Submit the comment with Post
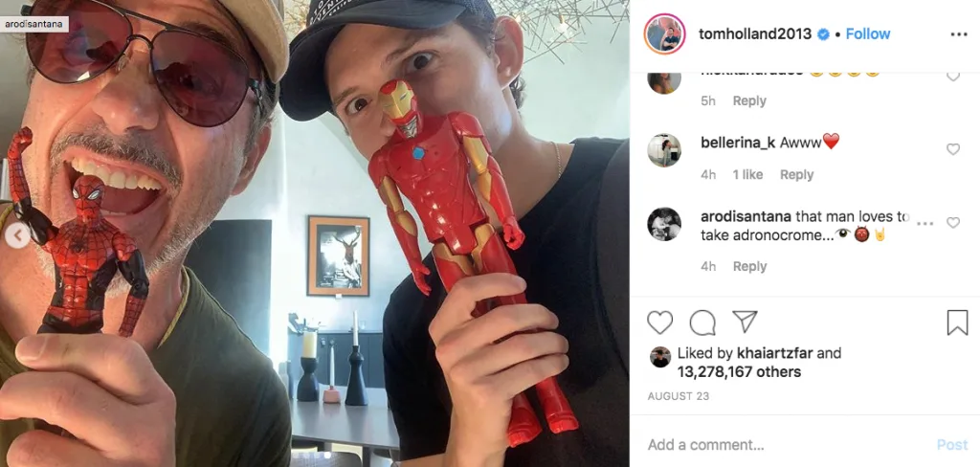This screenshot has width=980, height=467. pos(952,444)
